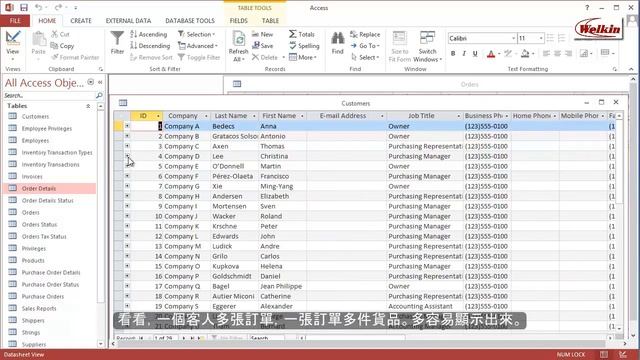Screen dimensions: 640x360
Task: Click Switch Windows icon
Action: [428, 46]
